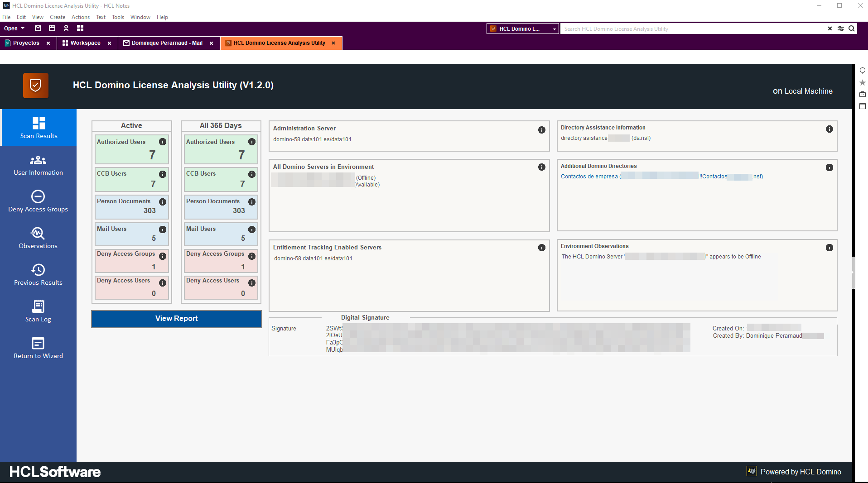This screenshot has width=868, height=483.
Task: Show info for Active Deny Access Users
Action: tap(163, 283)
